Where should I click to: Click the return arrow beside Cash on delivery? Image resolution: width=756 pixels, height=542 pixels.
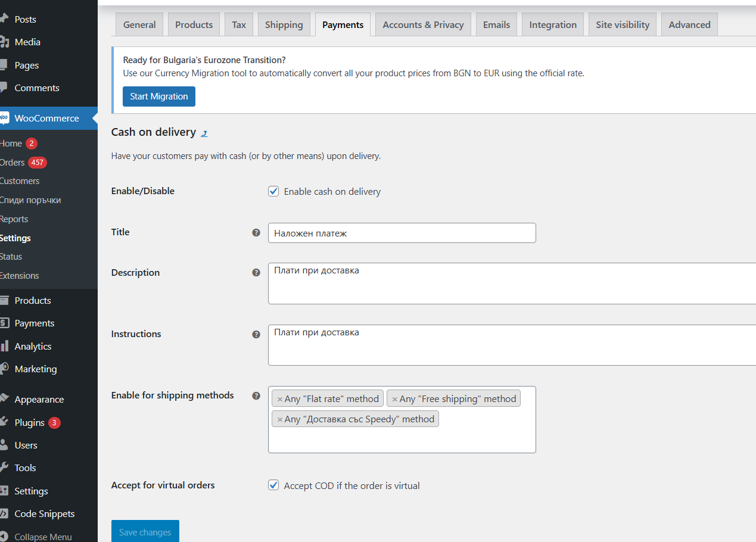(204, 133)
